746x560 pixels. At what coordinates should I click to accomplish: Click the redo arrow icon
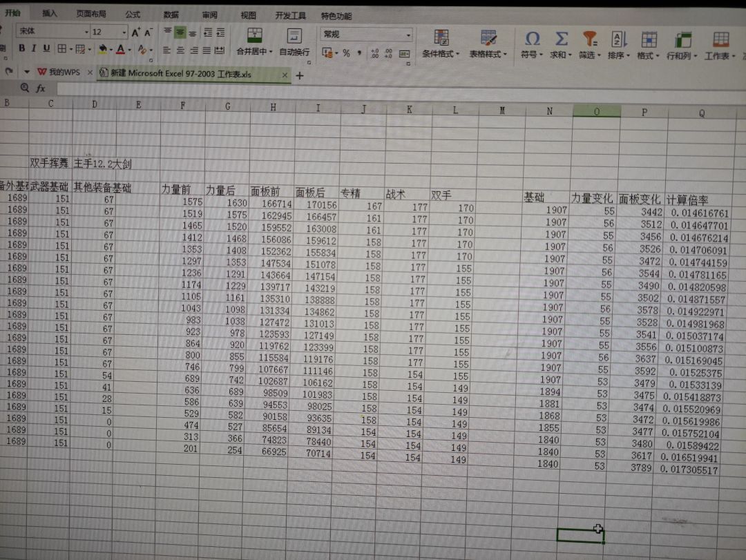[8, 71]
